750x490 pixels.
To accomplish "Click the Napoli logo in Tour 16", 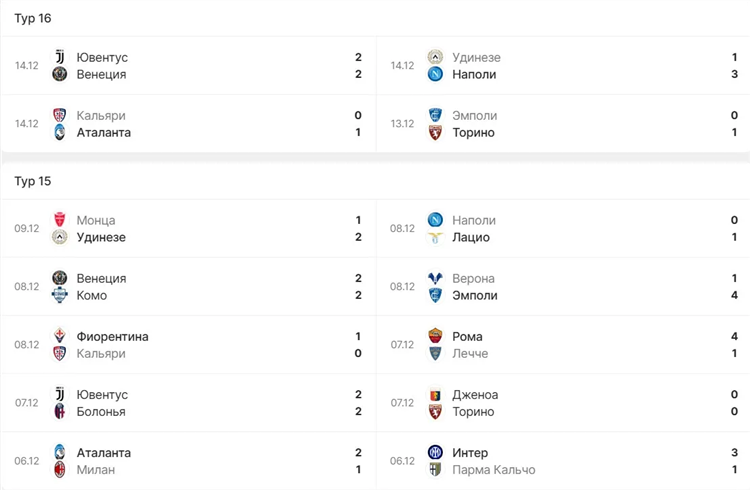I will point(435,74).
